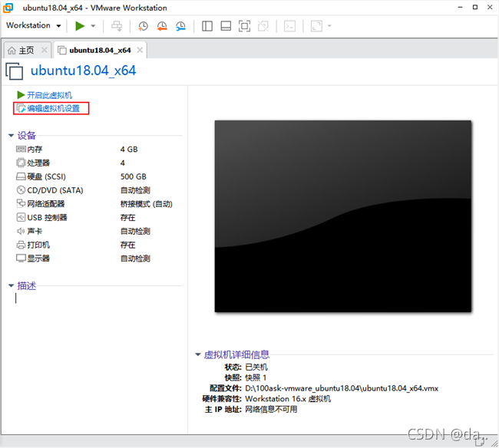This screenshot has height=448, width=499.
Task: Click the green power on toolbar button
Action: point(80,25)
